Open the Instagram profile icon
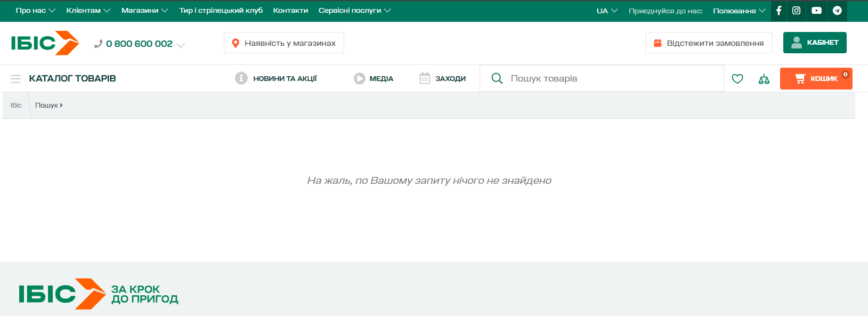 click(x=796, y=11)
